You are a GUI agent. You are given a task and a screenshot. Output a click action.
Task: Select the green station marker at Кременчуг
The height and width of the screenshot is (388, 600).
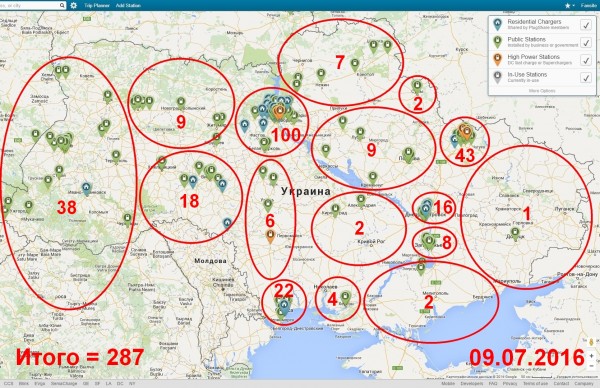point(373,178)
